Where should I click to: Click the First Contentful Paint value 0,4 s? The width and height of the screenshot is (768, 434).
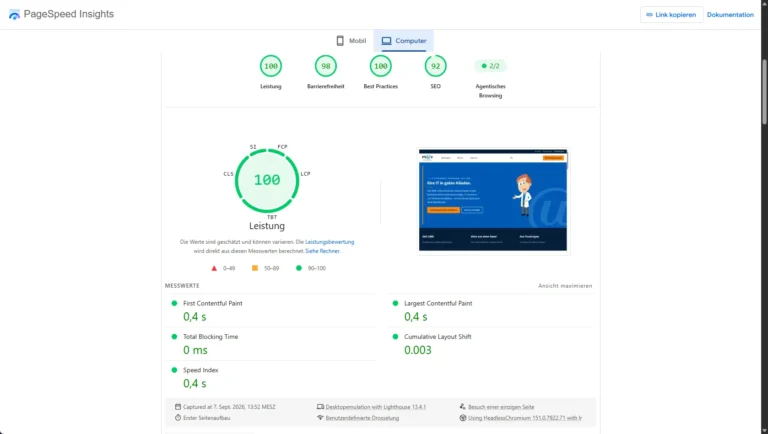(x=194, y=317)
